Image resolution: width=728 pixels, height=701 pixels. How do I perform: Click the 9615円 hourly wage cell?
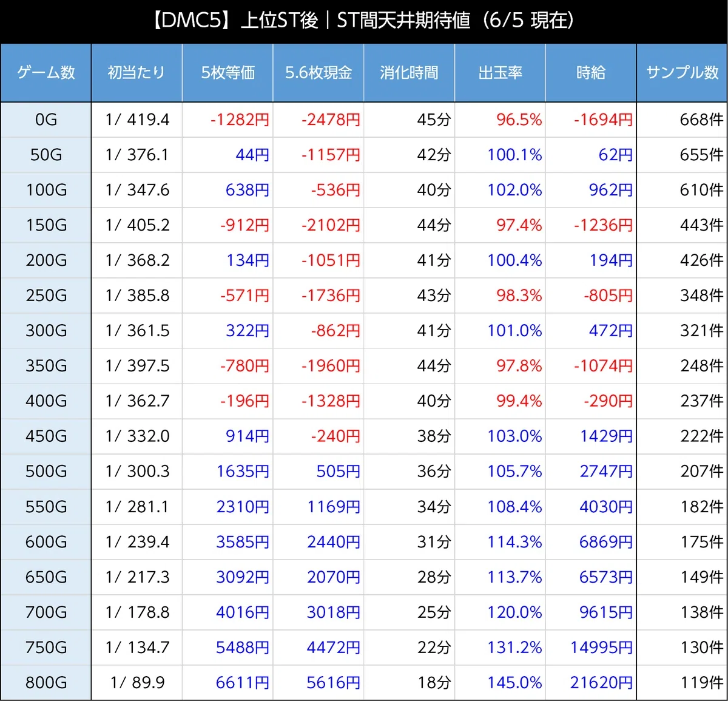pyautogui.click(x=591, y=612)
